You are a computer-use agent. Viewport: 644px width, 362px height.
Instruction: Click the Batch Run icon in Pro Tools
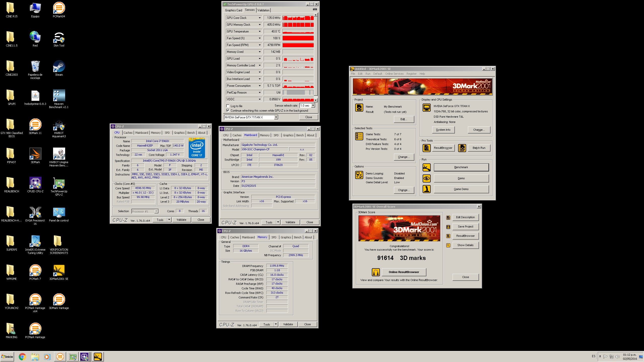pyautogui.click(x=462, y=148)
